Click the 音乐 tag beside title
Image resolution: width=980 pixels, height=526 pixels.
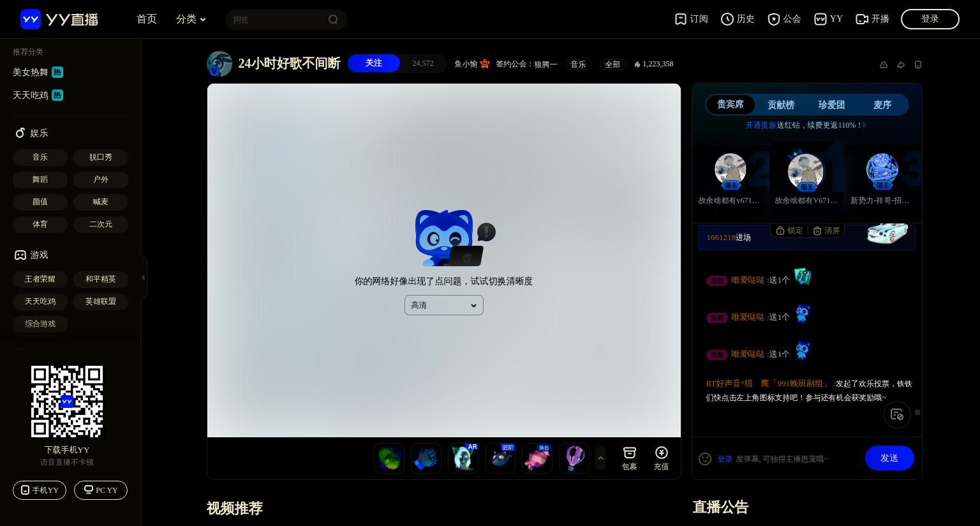click(578, 64)
